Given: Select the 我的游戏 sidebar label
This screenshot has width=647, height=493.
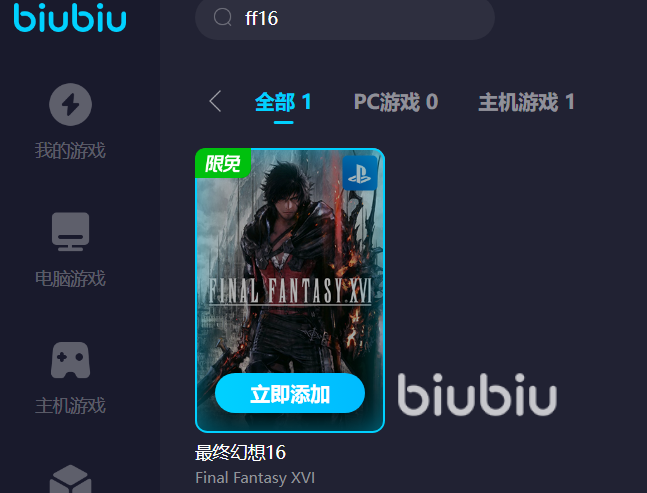Looking at the screenshot, I should coord(71,150).
